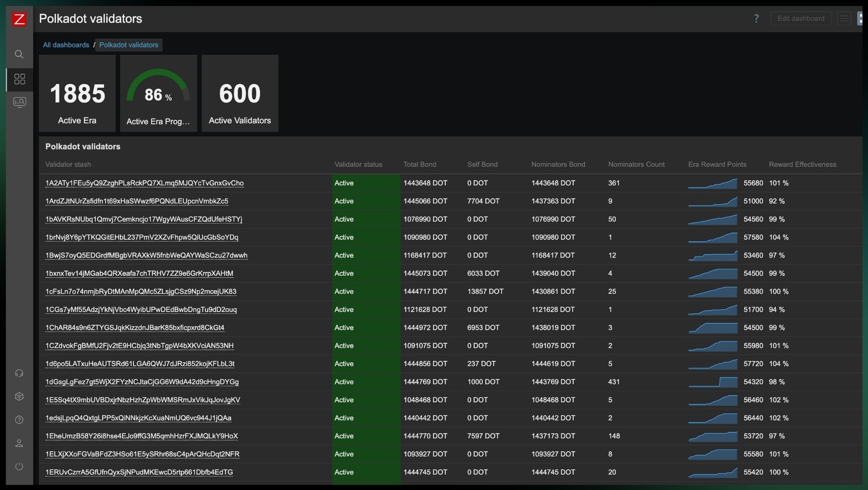Click the Support headset icon

tap(19, 373)
